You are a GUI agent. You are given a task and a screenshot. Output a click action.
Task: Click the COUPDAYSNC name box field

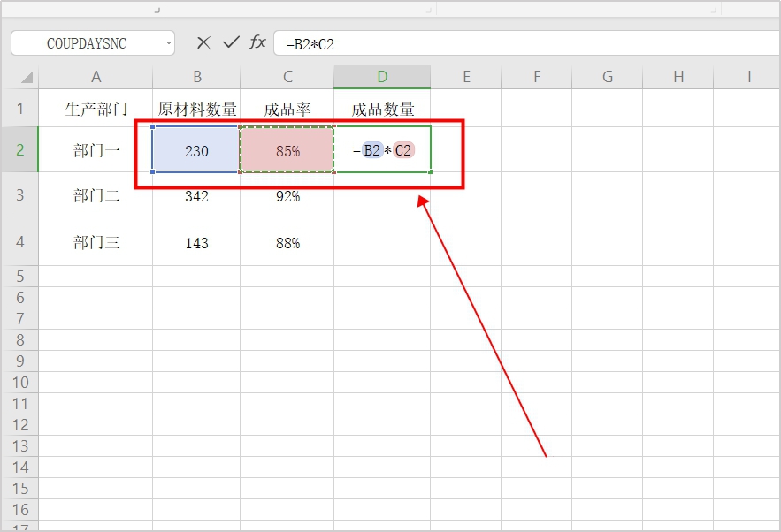[87, 43]
